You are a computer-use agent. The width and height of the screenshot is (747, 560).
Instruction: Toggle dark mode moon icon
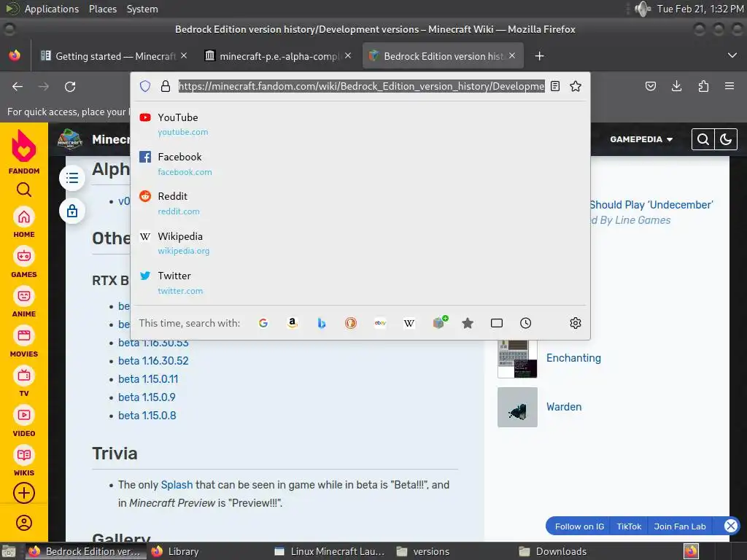[x=726, y=139]
